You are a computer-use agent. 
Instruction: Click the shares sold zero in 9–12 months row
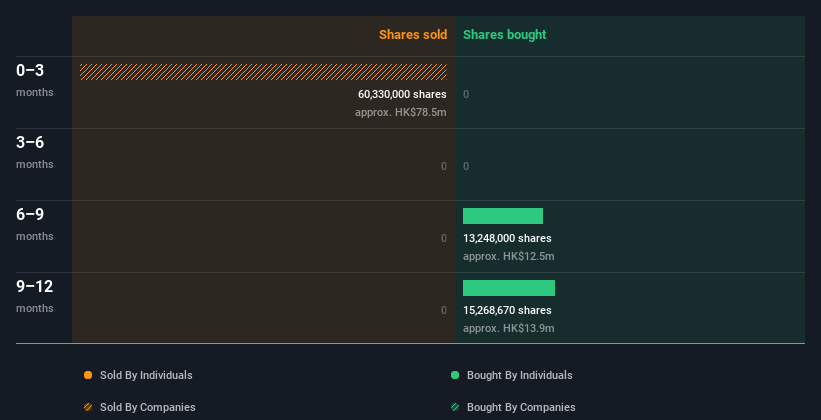[x=444, y=311]
